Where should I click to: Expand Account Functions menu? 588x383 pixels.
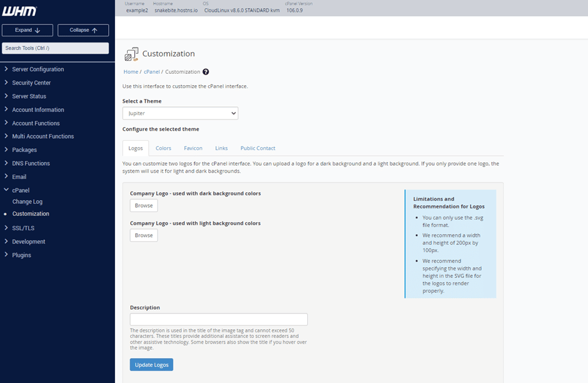36,123
